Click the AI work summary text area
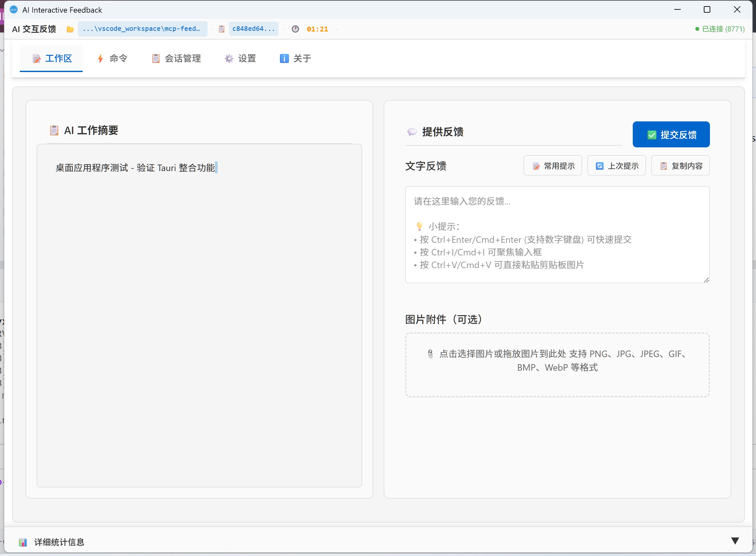This screenshot has height=556, width=756. pyautogui.click(x=199, y=316)
